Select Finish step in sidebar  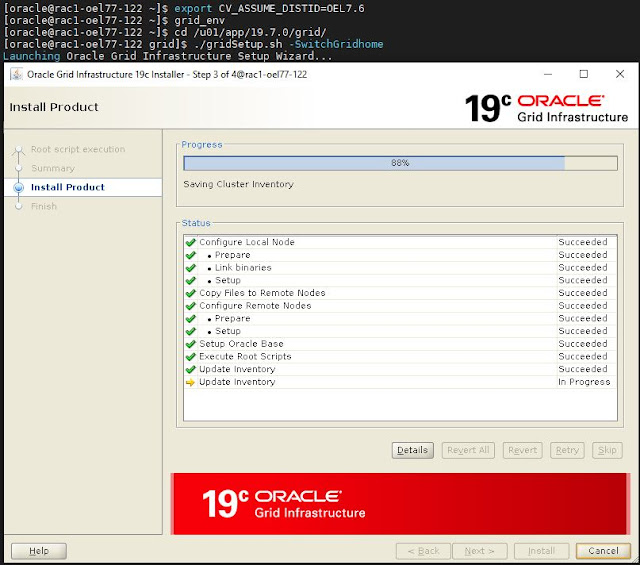[44, 206]
